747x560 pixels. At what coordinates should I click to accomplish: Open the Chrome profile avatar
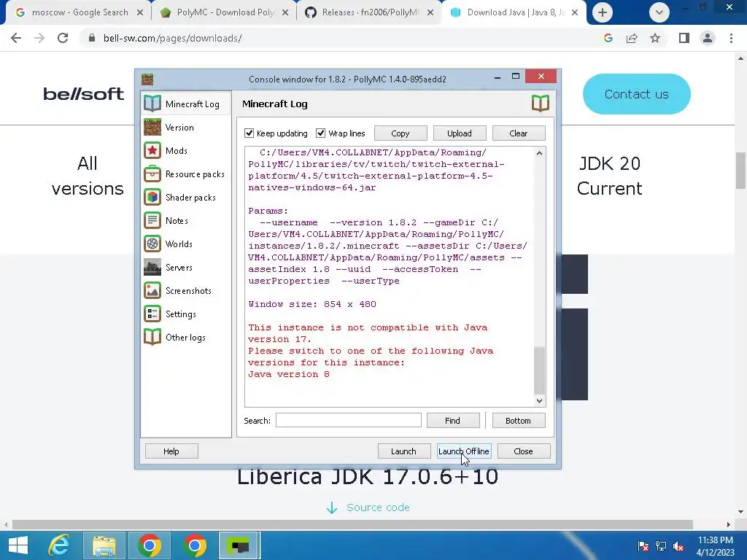point(708,38)
